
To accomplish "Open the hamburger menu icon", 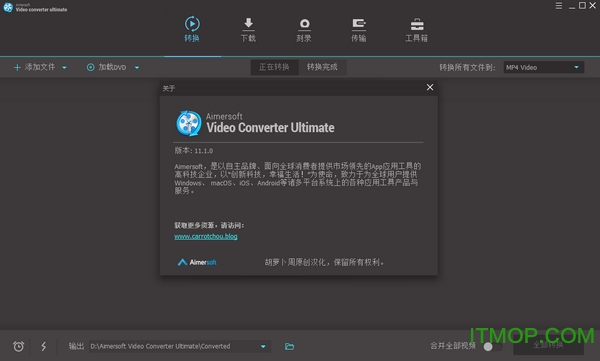I will 559,6.
